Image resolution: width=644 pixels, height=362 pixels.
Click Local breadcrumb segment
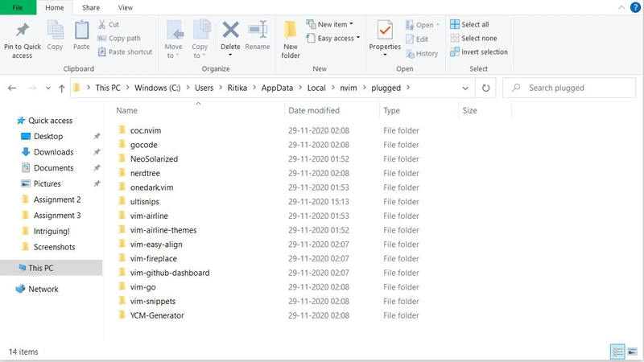[316, 88]
